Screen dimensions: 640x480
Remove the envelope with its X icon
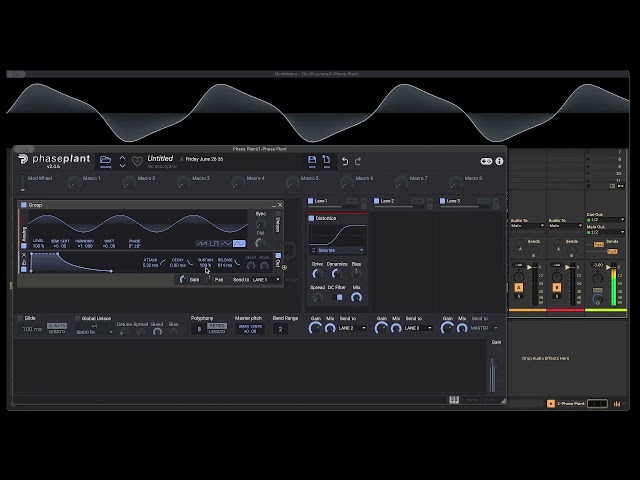(24, 255)
